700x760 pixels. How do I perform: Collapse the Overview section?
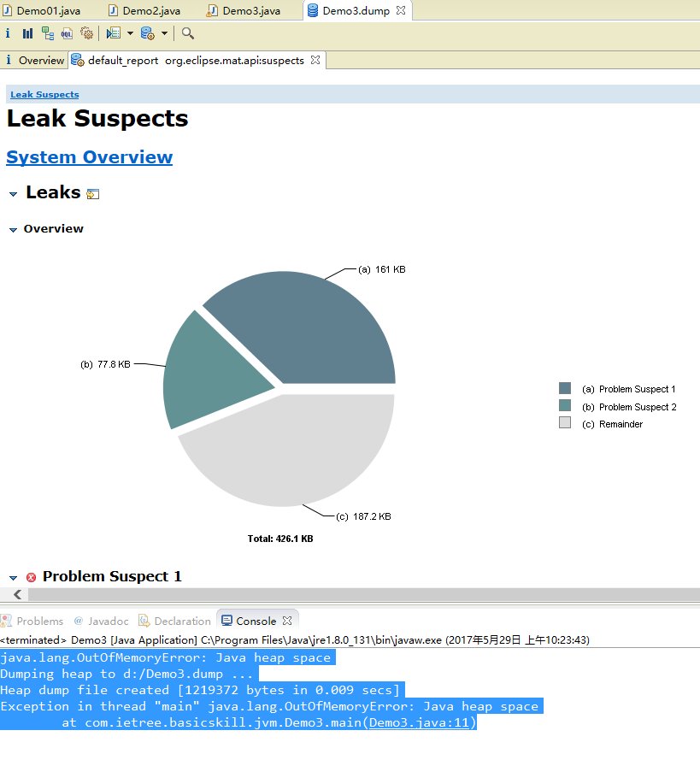tap(13, 229)
